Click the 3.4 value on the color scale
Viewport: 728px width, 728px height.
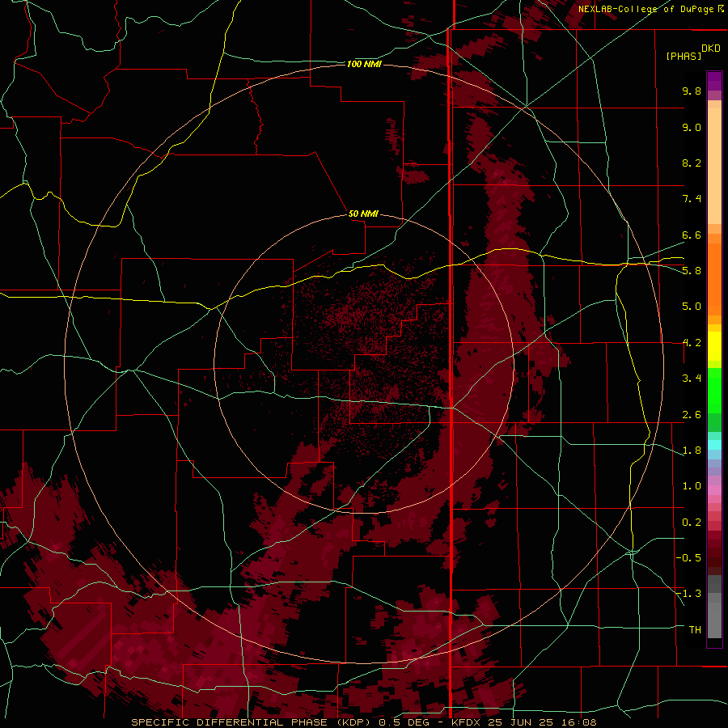(x=692, y=379)
